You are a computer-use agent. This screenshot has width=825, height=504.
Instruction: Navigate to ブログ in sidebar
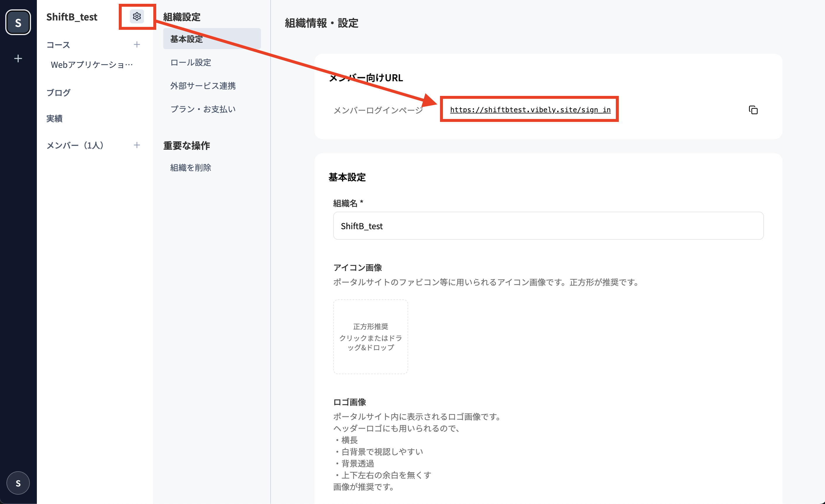tap(58, 92)
